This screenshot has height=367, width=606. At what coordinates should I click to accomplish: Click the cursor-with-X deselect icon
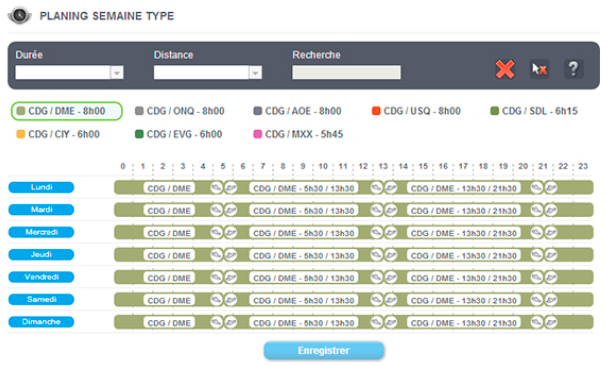click(x=539, y=70)
